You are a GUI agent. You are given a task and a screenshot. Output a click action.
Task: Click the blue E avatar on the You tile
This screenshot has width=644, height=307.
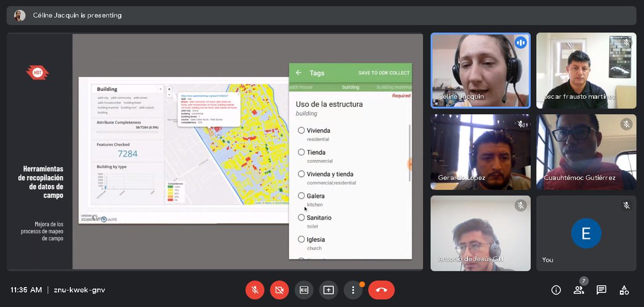pos(586,233)
